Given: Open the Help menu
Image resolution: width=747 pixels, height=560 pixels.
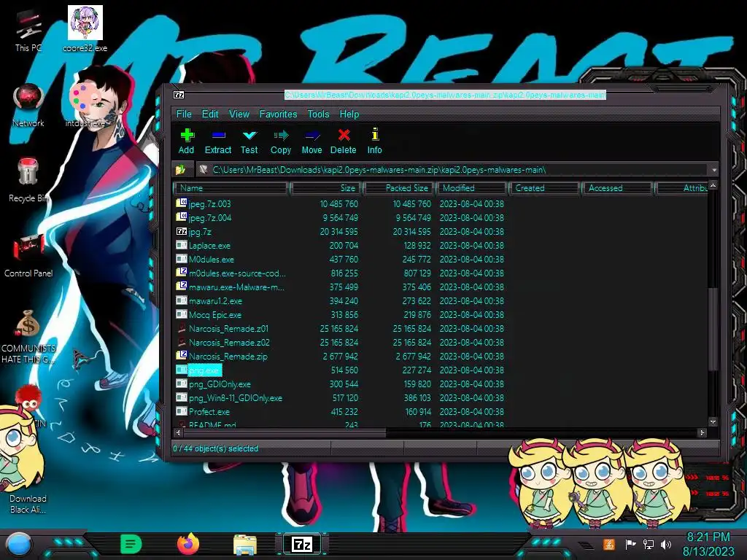Looking at the screenshot, I should [349, 114].
